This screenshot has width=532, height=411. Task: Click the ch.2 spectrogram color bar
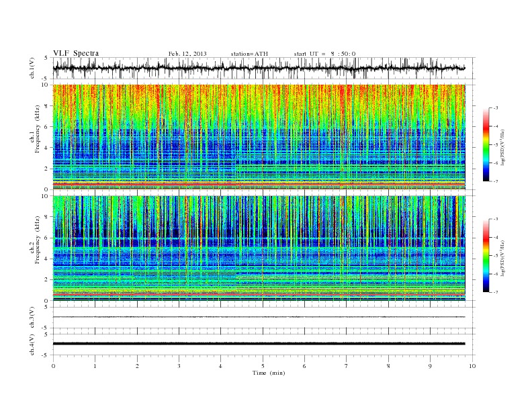(x=486, y=255)
